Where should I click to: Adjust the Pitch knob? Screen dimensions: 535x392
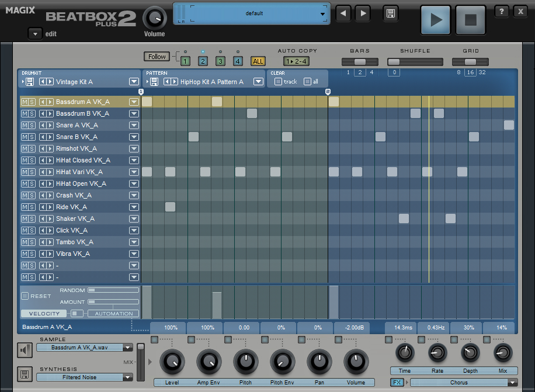245,362
